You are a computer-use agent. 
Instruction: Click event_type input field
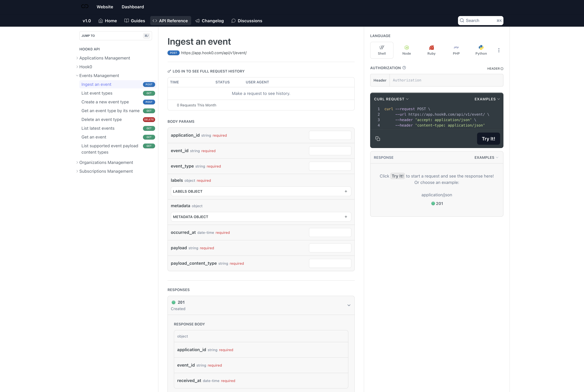330,166
